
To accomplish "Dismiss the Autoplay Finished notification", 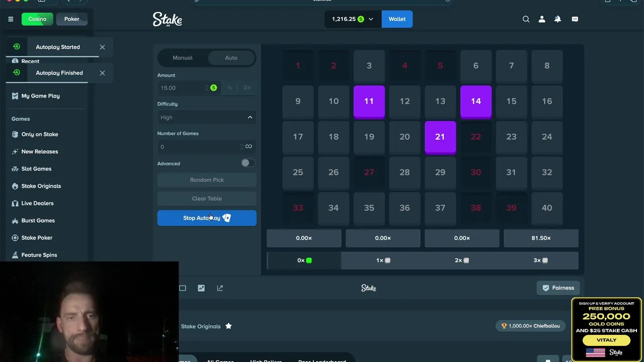I will pos(102,73).
